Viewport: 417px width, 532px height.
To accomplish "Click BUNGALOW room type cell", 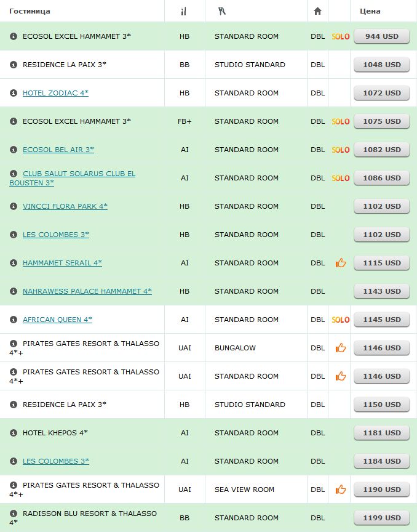I will (236, 348).
